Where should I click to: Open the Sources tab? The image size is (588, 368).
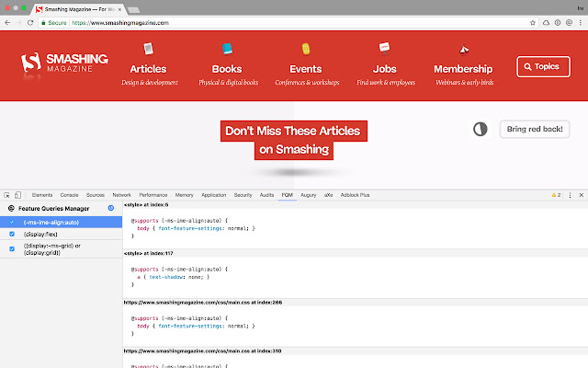click(x=96, y=195)
